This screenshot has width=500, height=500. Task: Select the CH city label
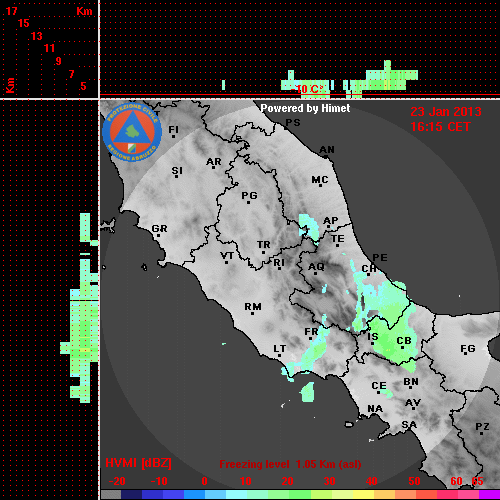369,268
